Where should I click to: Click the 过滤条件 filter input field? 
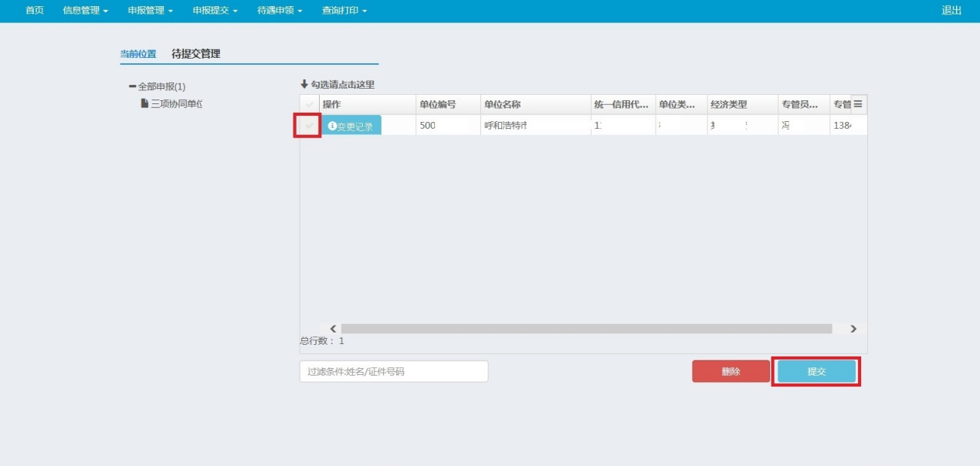pos(394,371)
